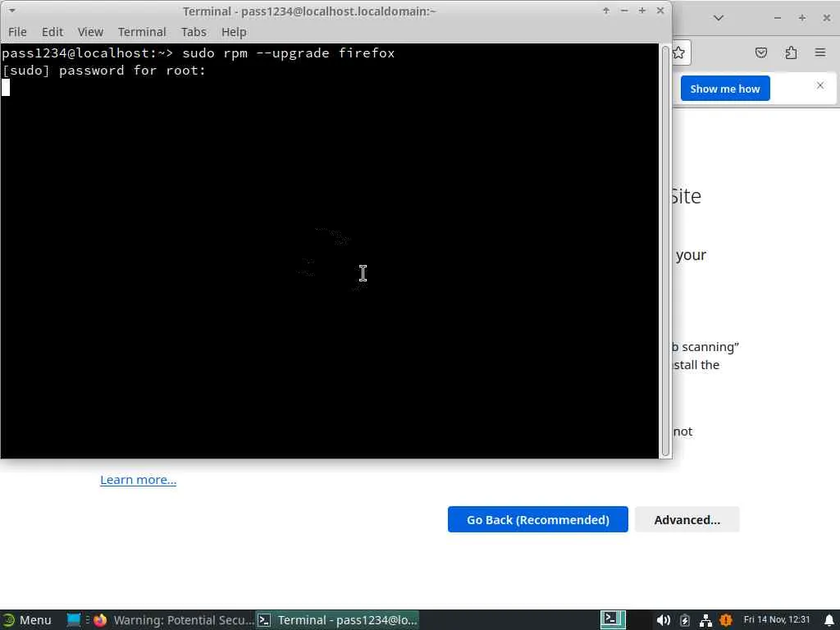Open the battery power tray icon
840x630 pixels.
coord(685,620)
